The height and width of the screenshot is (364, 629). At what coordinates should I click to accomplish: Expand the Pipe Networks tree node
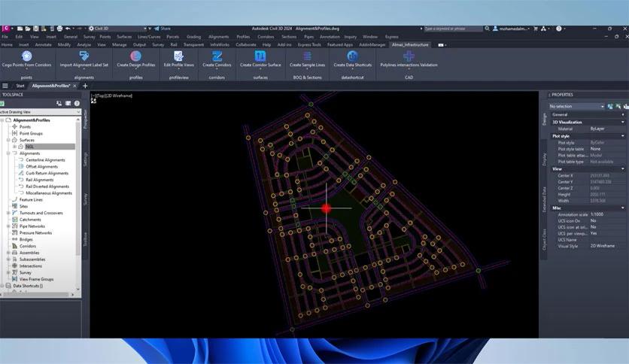[8, 226]
